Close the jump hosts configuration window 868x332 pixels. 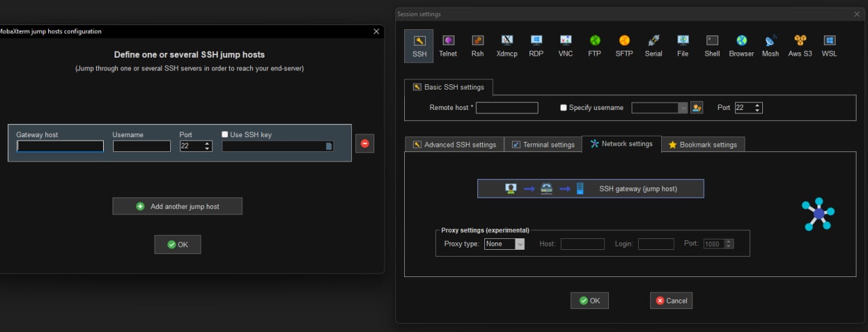tap(376, 31)
